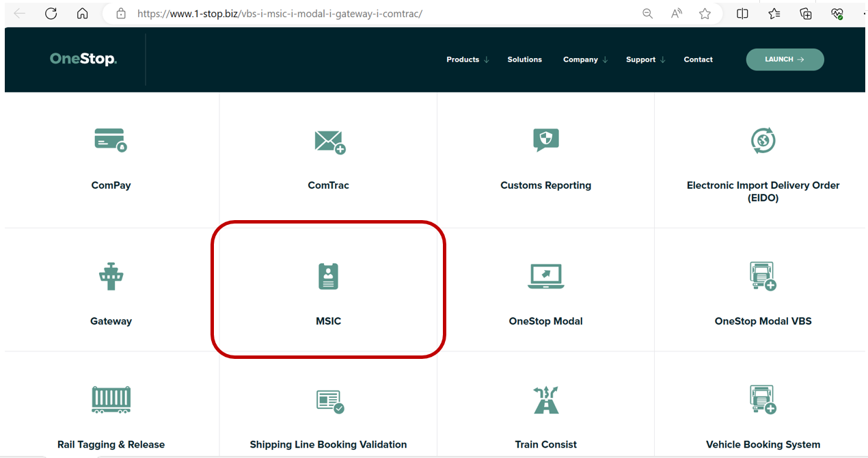Viewport: 868px width, 458px height.
Task: Click the Train Consist track icon
Action: click(x=546, y=400)
